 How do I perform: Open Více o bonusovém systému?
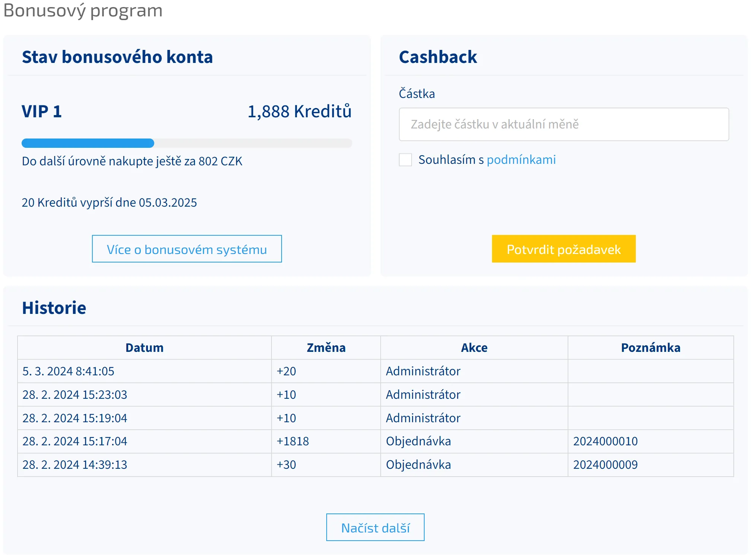pos(187,249)
